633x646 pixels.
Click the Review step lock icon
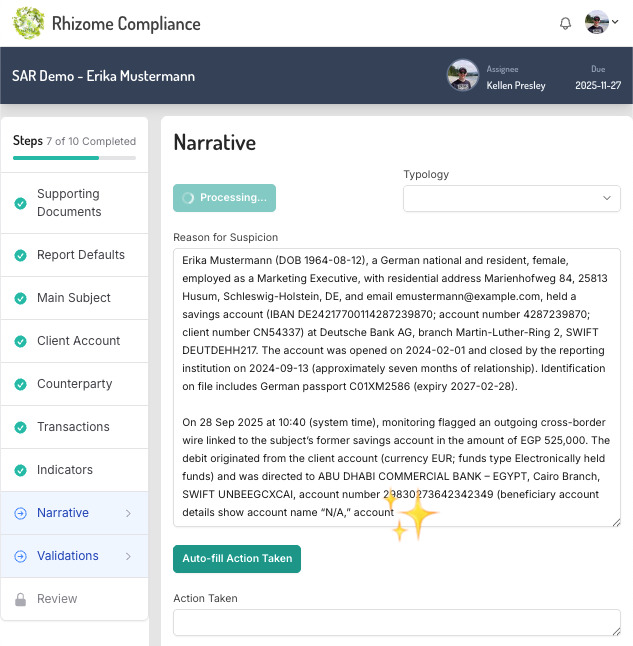coord(20,599)
